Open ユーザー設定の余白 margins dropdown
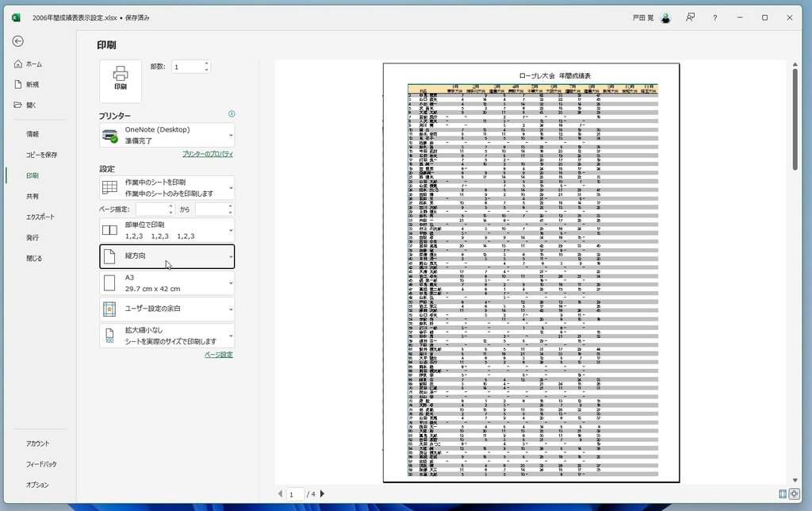The height and width of the screenshot is (511, 812). (167, 309)
